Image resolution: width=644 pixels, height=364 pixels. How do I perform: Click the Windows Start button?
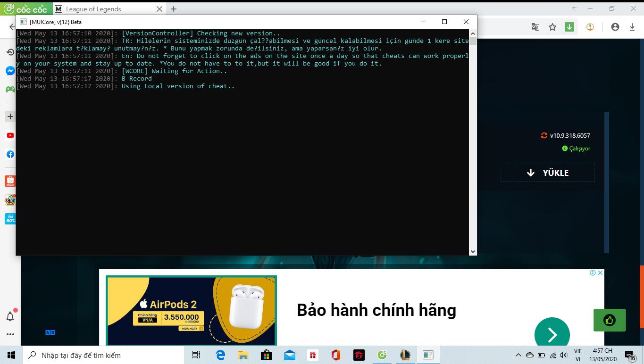(11, 355)
